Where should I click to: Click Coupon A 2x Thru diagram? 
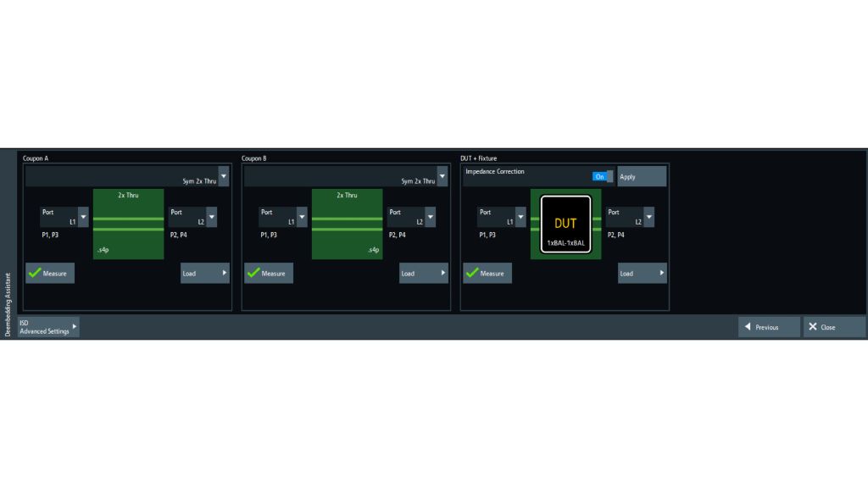coord(128,224)
